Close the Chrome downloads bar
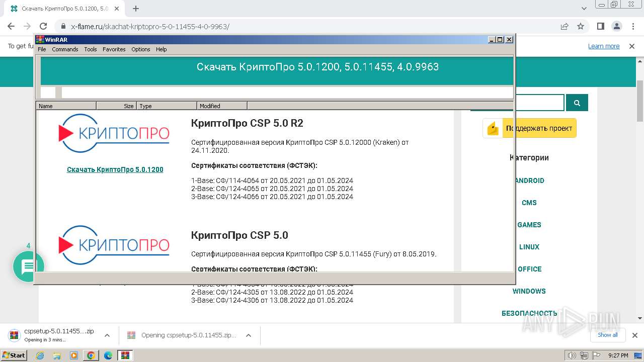This screenshot has width=644, height=362. coord(634,335)
